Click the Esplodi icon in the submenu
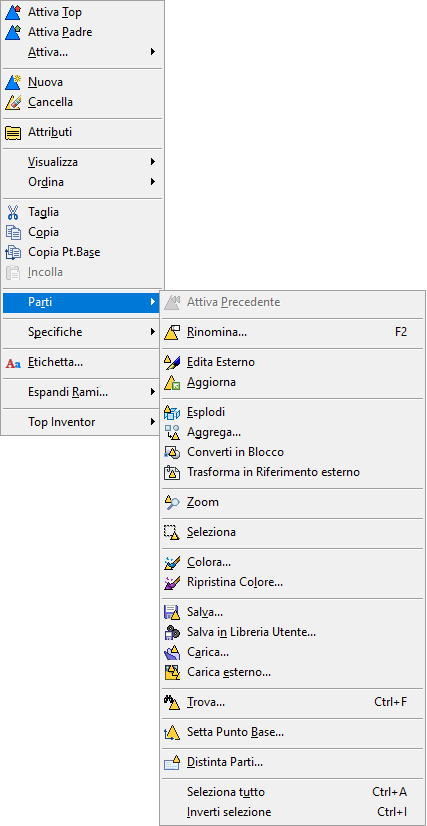 point(172,412)
